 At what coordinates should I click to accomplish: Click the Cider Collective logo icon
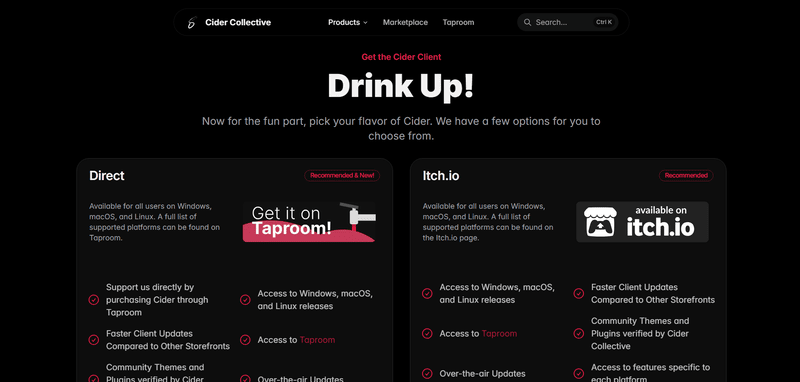click(x=192, y=22)
